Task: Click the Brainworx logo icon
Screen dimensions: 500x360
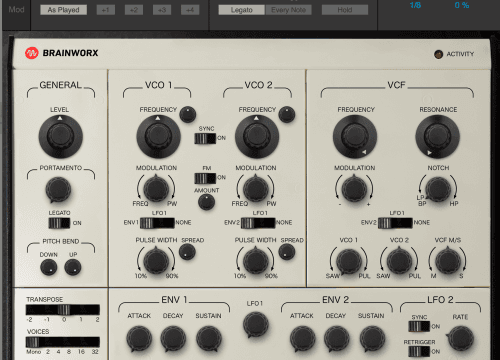Action: (x=32, y=53)
